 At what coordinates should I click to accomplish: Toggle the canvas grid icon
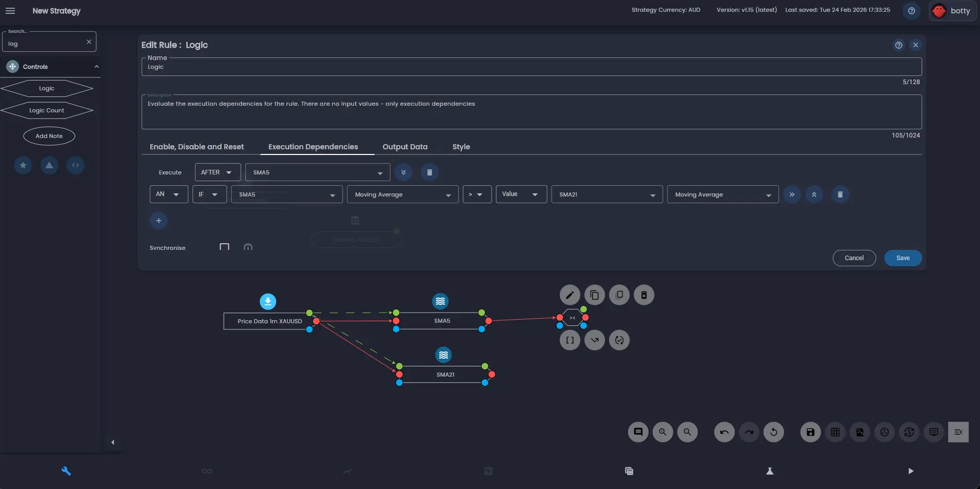click(835, 432)
